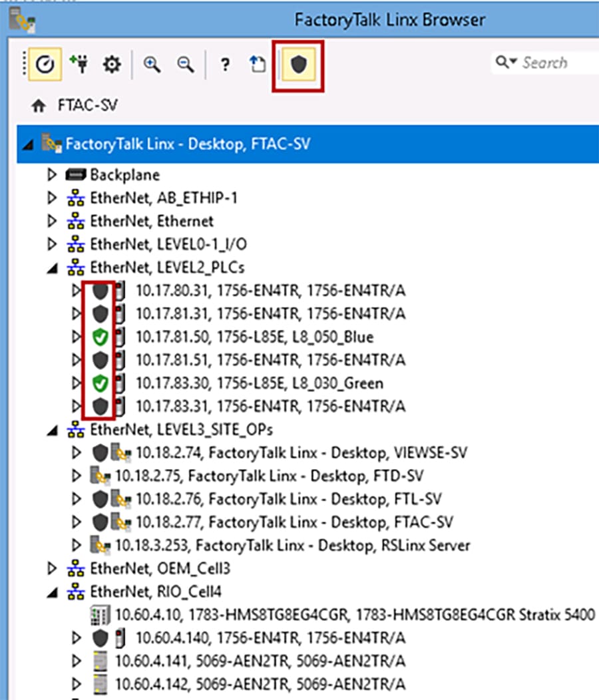Select 'EtherNet, LEVEL2_PLCs' label
Viewport: 599px width, 700px height.
[167, 267]
